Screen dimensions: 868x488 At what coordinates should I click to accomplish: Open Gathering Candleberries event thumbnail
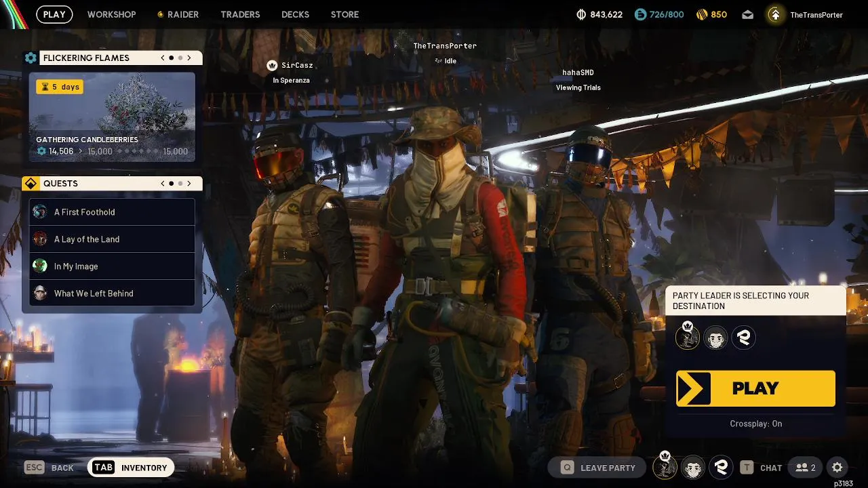112,117
